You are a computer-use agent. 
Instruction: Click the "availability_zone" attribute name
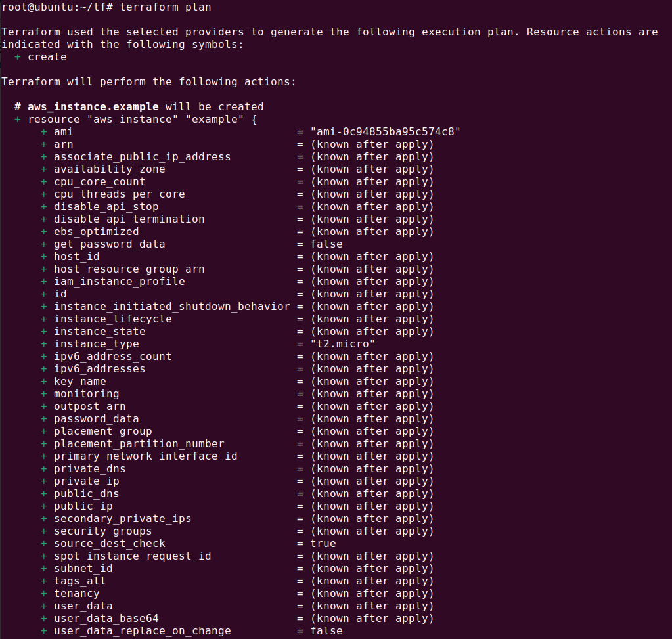tap(109, 169)
